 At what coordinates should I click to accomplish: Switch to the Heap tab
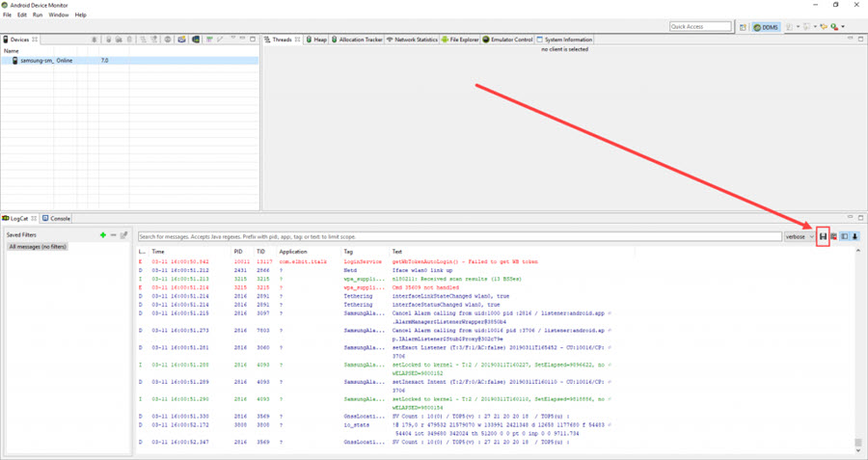(x=316, y=40)
